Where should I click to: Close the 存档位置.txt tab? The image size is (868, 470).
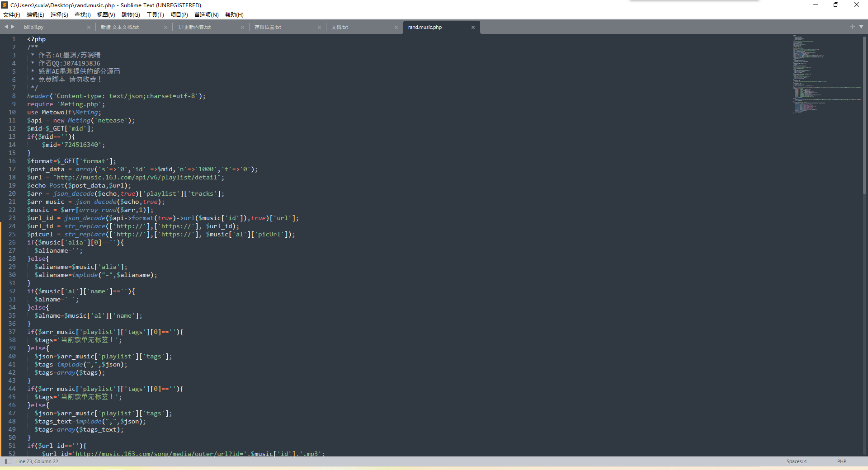pyautogui.click(x=319, y=27)
